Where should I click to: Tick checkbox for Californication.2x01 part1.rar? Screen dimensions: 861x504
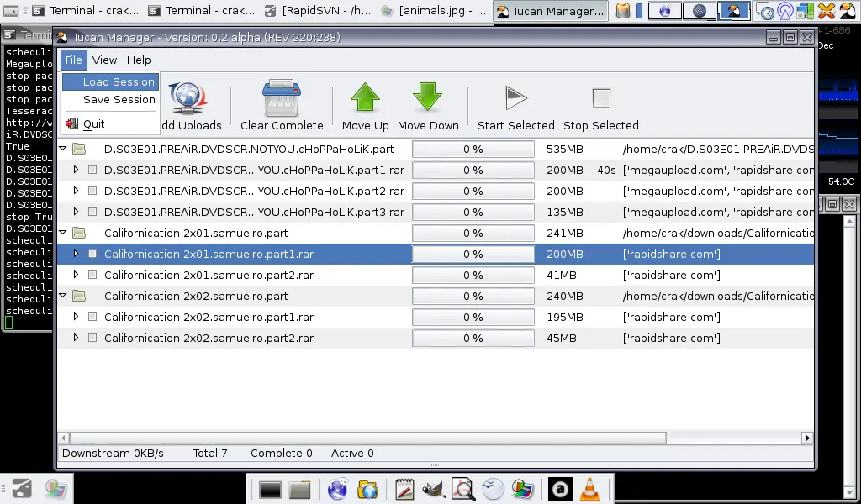92,254
